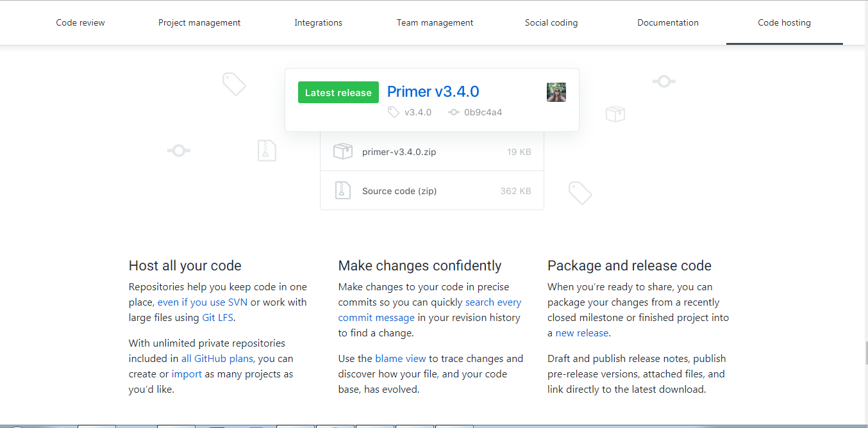This screenshot has width=868, height=428.
Task: Download the primer-v3.4.0.zip file
Action: pyautogui.click(x=399, y=152)
